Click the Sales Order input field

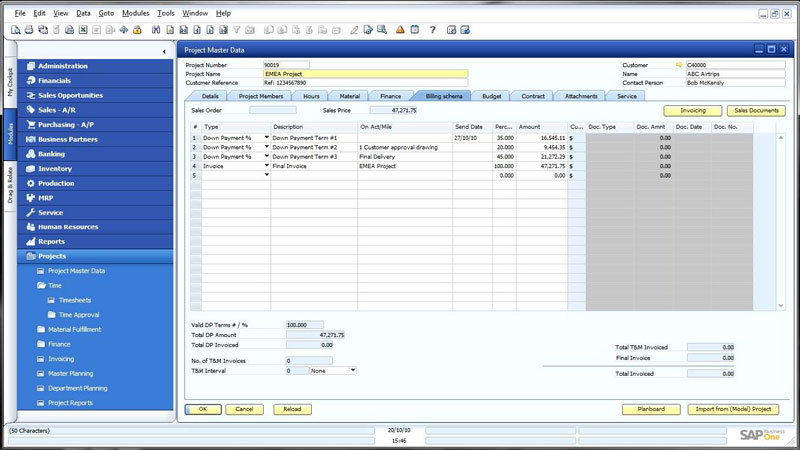pyautogui.click(x=272, y=110)
